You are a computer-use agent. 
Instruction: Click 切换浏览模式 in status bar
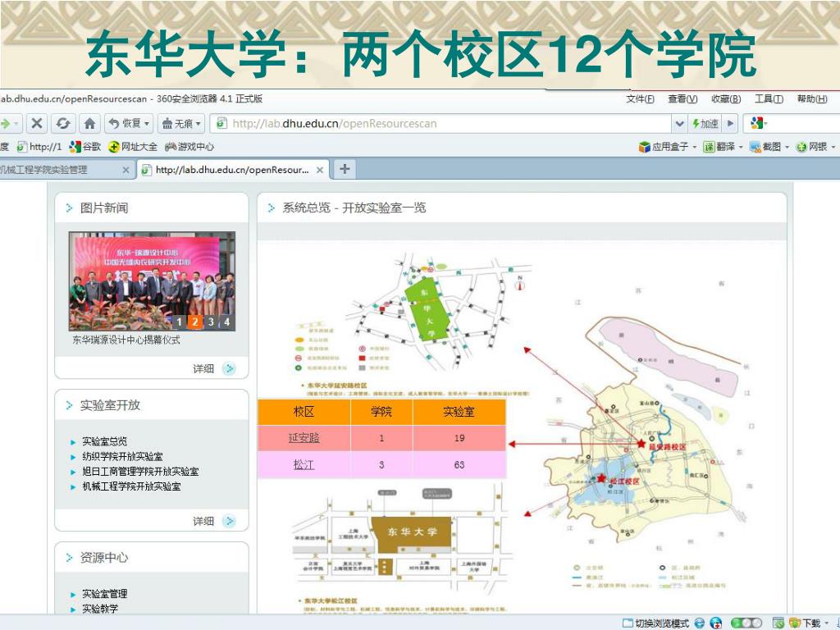pyautogui.click(x=655, y=623)
